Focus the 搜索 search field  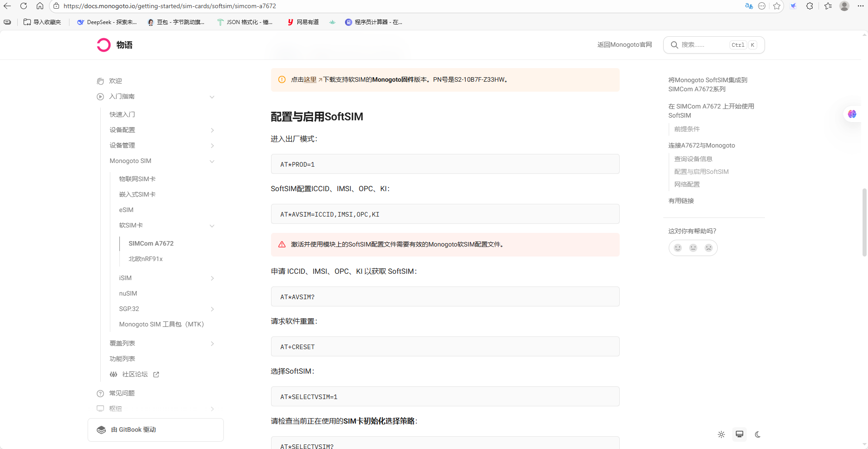pos(714,45)
